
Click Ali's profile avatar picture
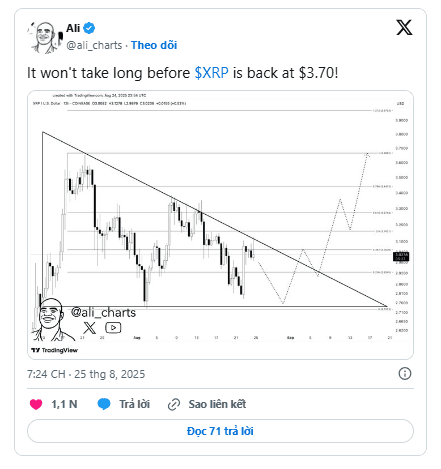click(x=45, y=37)
